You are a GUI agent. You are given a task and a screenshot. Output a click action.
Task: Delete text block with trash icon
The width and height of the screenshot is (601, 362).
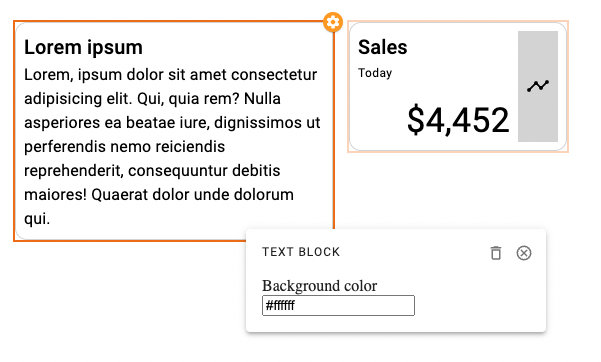(x=496, y=253)
